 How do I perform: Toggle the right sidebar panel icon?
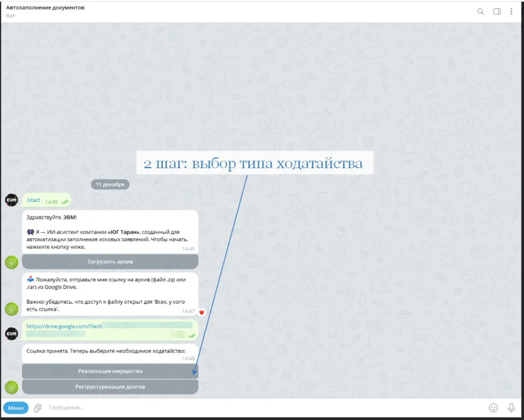point(497,11)
